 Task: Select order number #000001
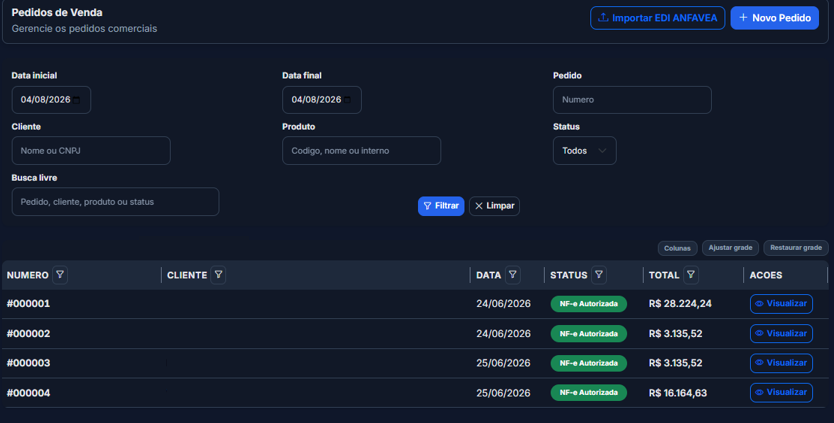[28, 304]
